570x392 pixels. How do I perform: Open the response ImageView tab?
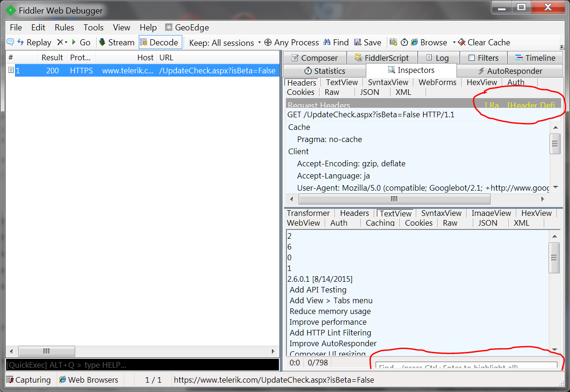[491, 213]
